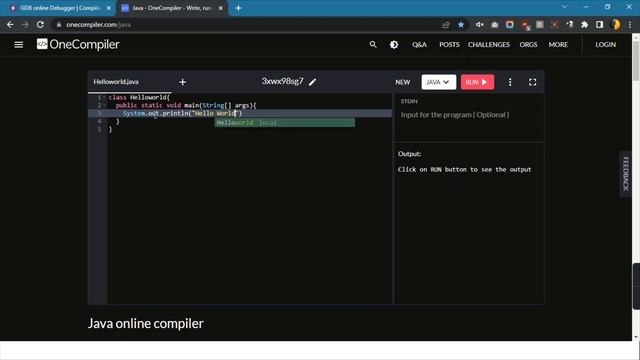This screenshot has height=360, width=640.
Task: Click the Output panel text
Action: tap(464, 169)
